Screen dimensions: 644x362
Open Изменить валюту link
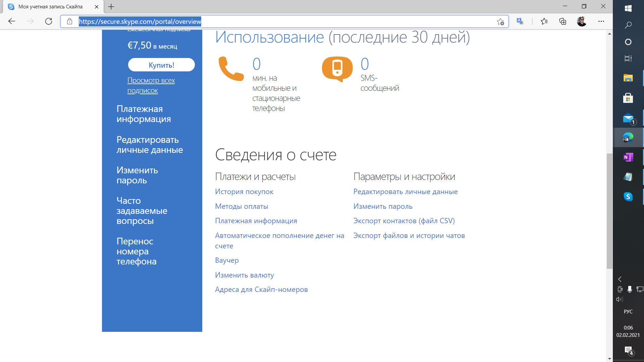[245, 275]
